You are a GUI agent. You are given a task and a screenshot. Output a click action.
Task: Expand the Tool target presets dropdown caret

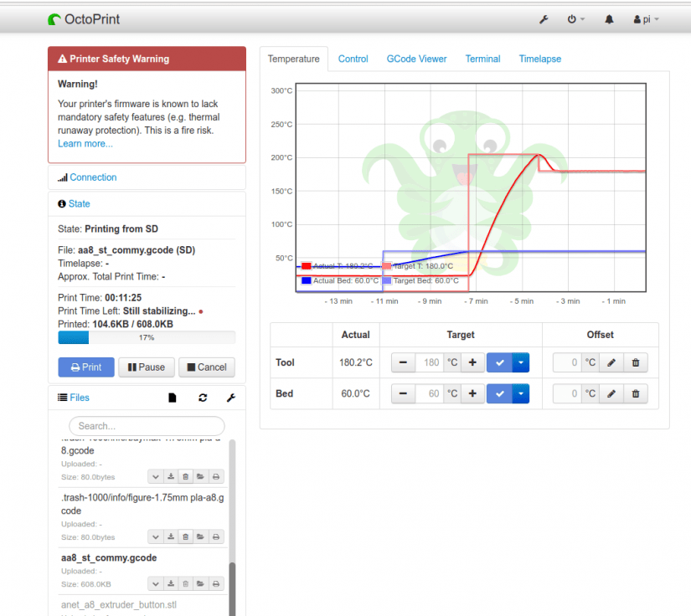[x=522, y=362]
